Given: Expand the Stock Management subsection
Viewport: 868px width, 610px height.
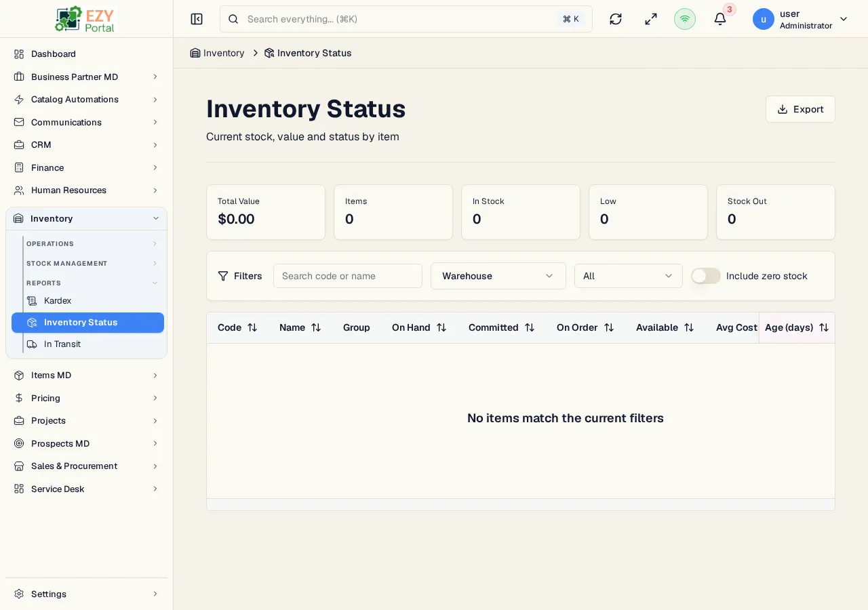Looking at the screenshot, I should (92, 264).
